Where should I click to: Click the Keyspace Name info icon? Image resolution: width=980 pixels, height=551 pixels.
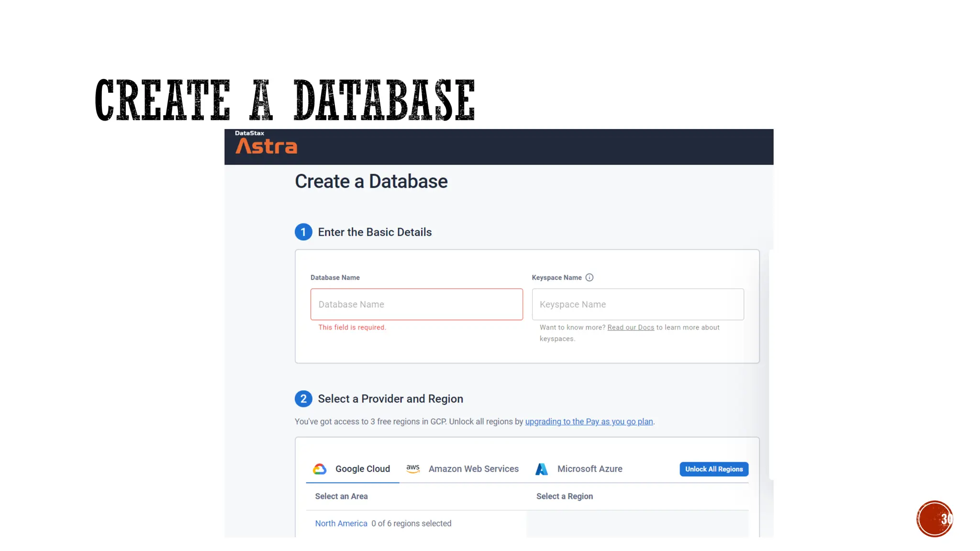click(x=590, y=277)
